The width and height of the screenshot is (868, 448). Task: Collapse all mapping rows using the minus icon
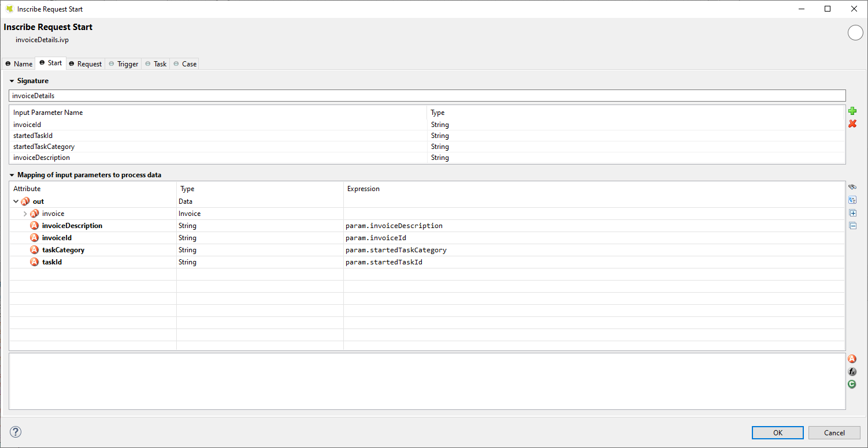(852, 225)
